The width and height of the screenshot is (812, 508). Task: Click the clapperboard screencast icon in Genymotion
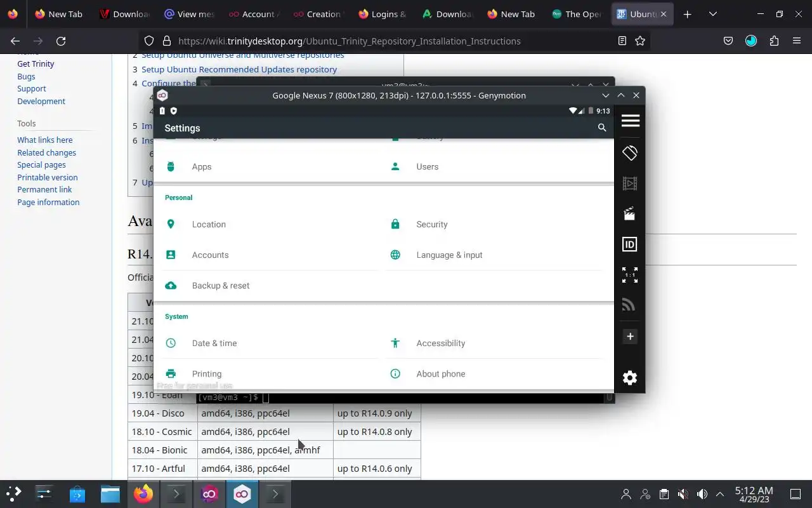(x=630, y=214)
